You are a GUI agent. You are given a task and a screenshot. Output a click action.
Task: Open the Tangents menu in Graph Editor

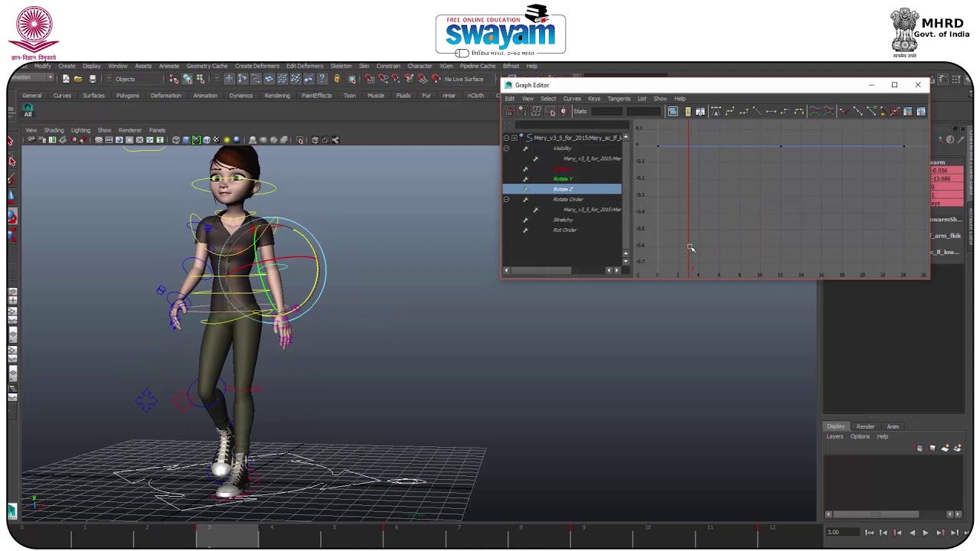pyautogui.click(x=619, y=99)
